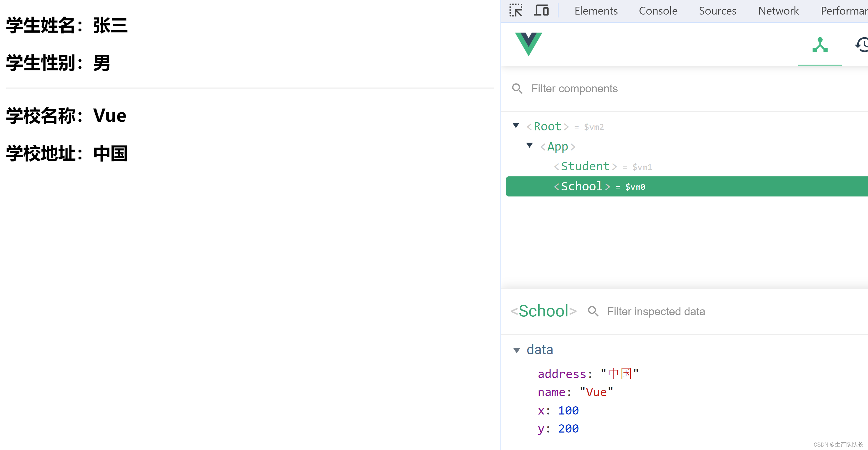Click the Vue DevTools logo icon
Screen dimensions: 868x450
coord(528,44)
